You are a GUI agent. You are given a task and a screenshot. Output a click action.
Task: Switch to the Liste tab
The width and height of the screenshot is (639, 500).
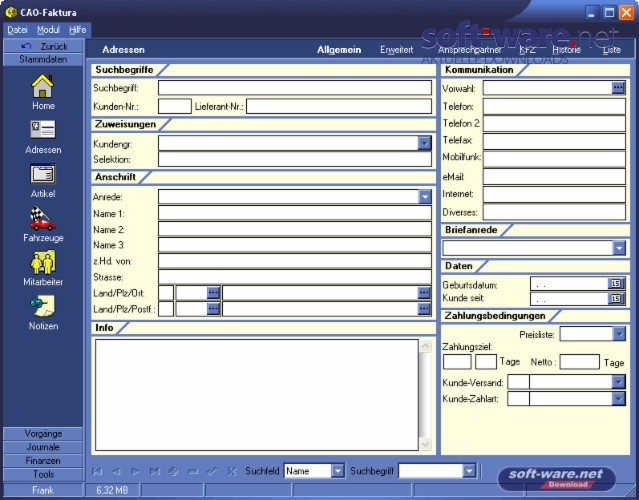(612, 50)
